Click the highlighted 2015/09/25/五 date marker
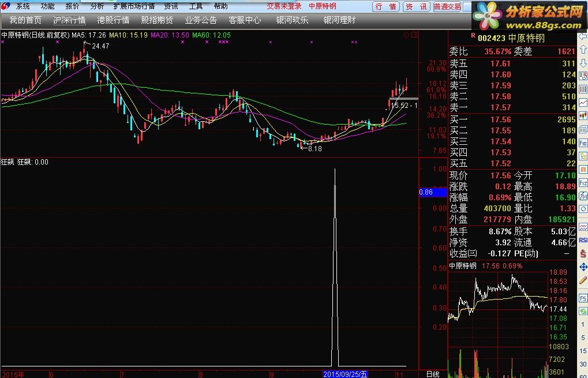The height and width of the screenshot is (378, 588). click(x=346, y=375)
